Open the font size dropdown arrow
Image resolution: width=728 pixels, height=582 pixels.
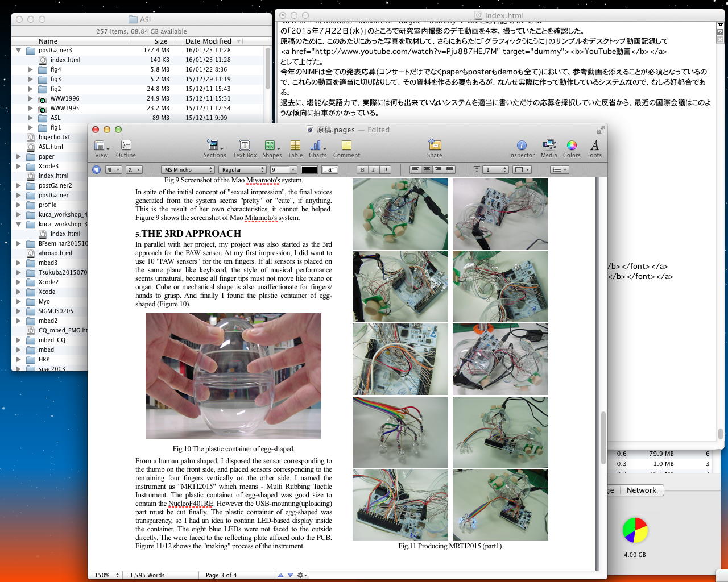[293, 169]
